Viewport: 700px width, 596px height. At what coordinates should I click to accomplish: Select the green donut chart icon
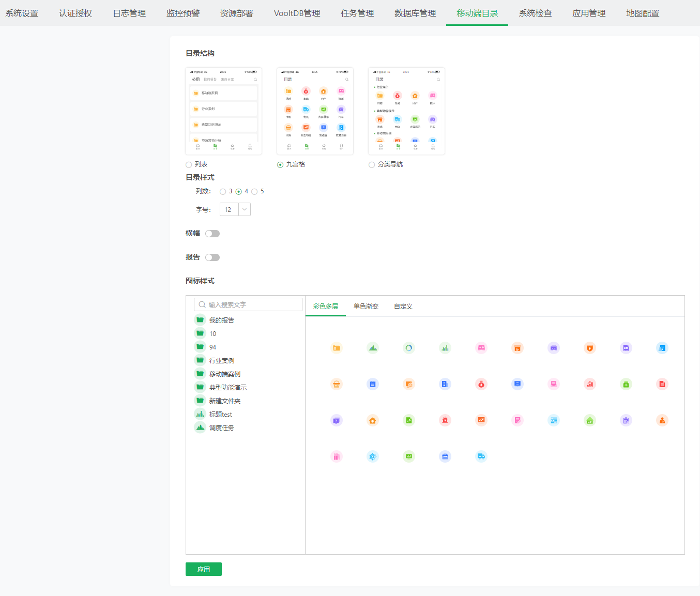point(409,348)
